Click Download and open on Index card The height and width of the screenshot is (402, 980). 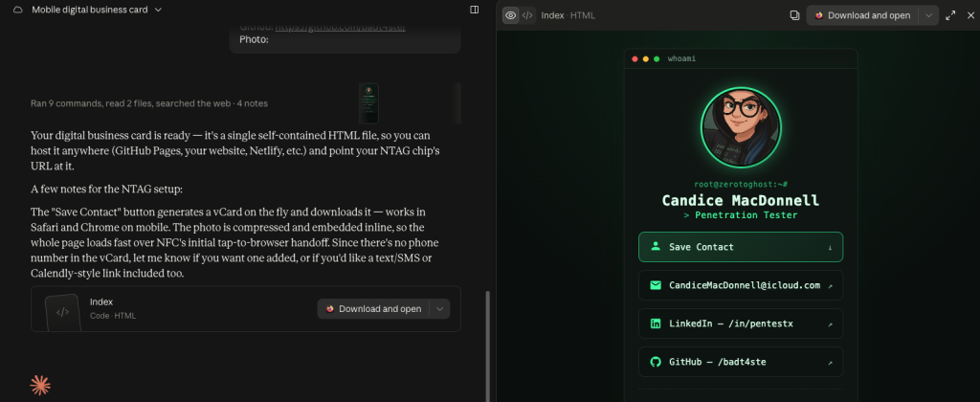(x=374, y=309)
